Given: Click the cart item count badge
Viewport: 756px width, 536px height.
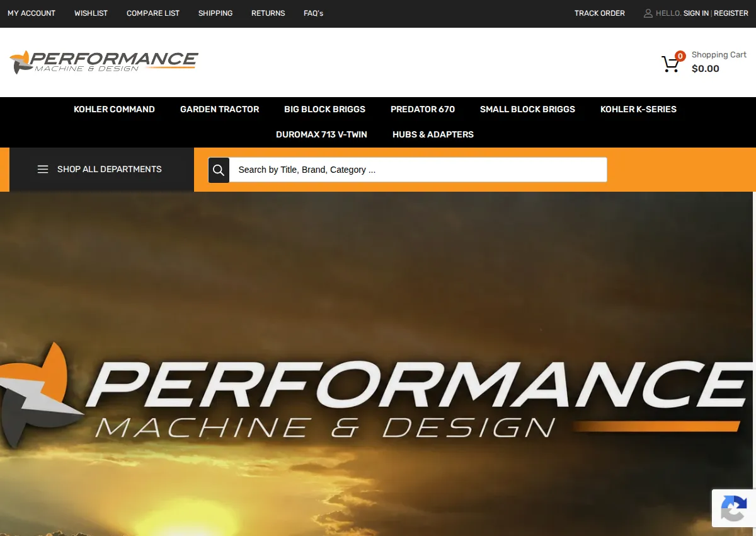Looking at the screenshot, I should pos(680,56).
